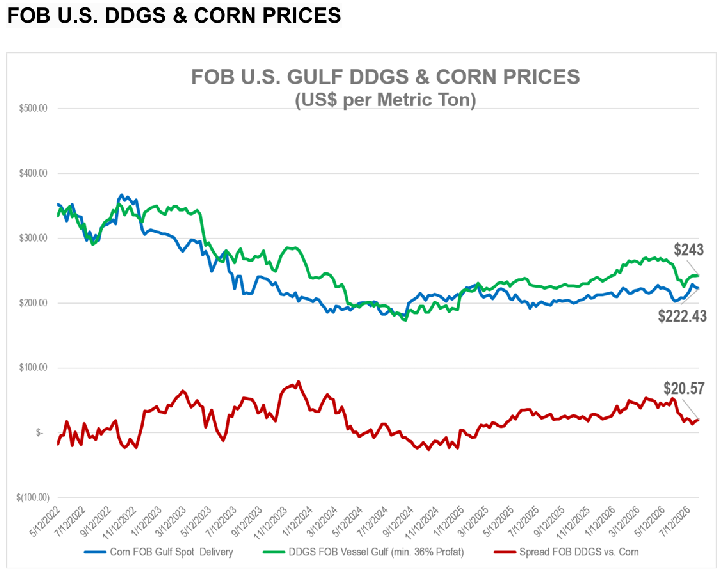
Task: Click the US$ per Metric Ton subtitle
Action: pos(386,100)
